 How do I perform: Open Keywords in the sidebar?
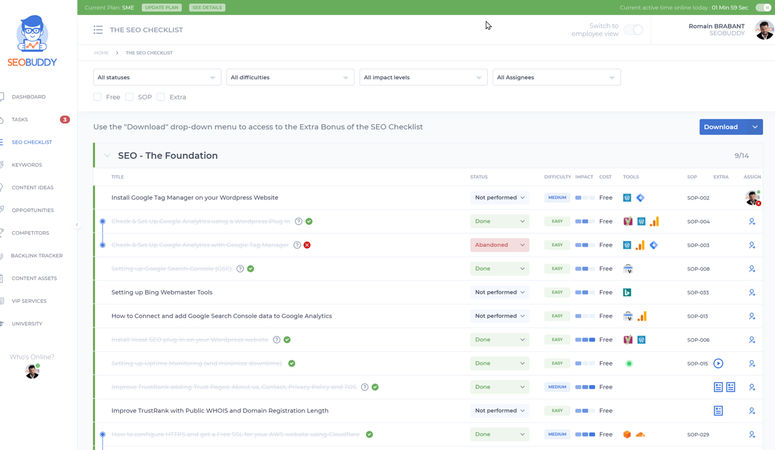tap(27, 165)
